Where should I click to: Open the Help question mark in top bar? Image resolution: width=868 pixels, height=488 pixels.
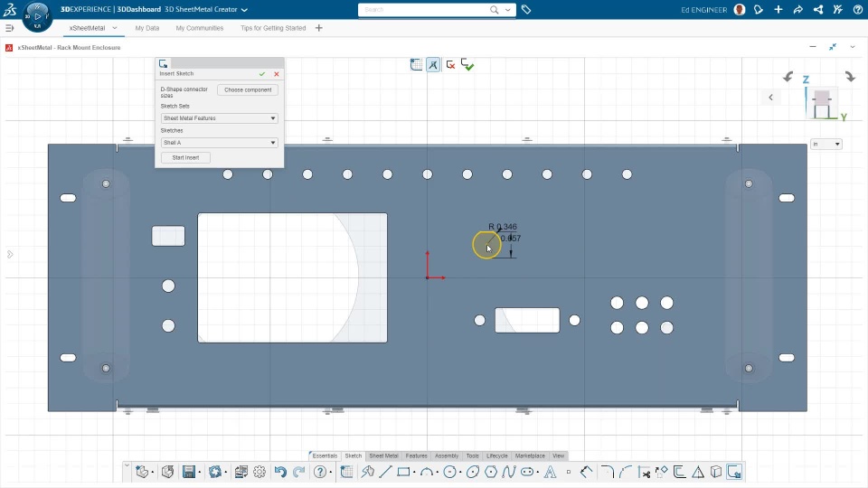[x=857, y=9]
